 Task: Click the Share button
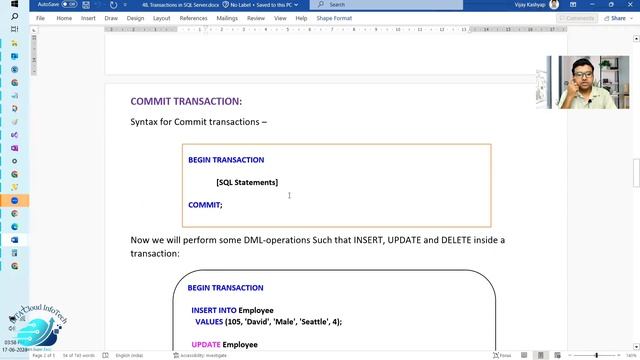(617, 18)
